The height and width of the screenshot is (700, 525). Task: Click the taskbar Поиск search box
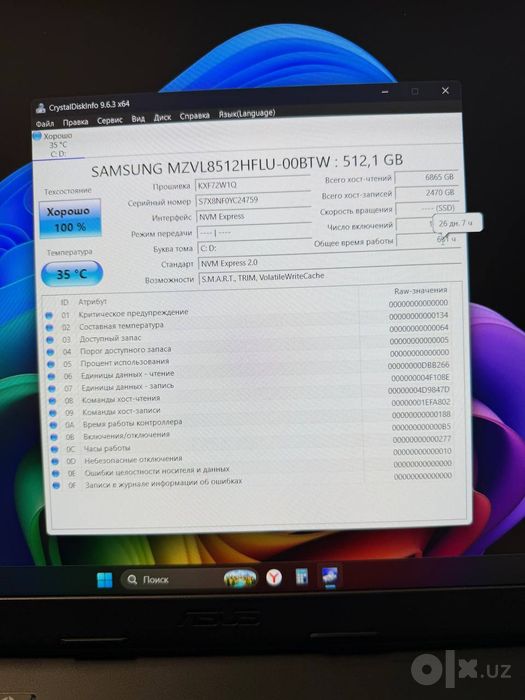[189, 579]
